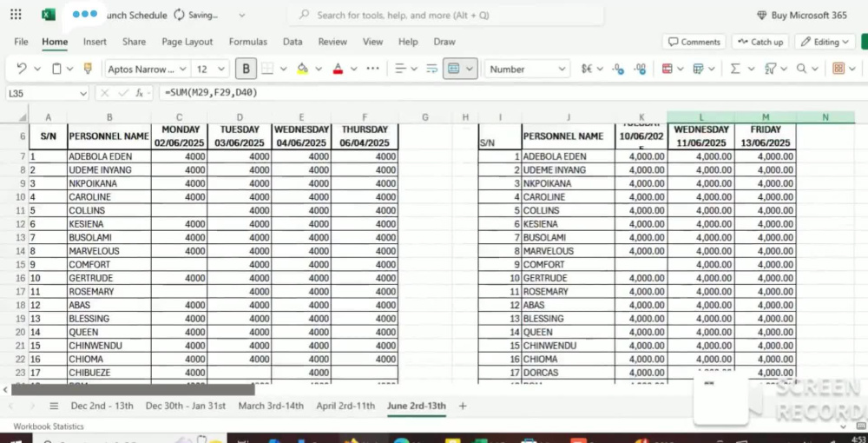The height and width of the screenshot is (443, 868).
Task: Open more font options ellipsis
Action: pos(372,69)
